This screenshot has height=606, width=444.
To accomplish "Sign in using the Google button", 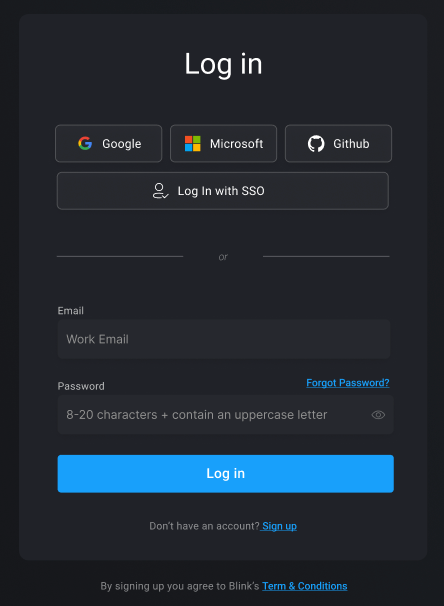I will [109, 143].
